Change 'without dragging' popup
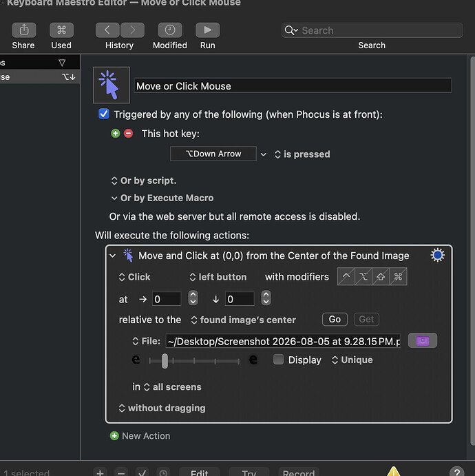Image resolution: width=475 pixels, height=476 pixels. tap(162, 408)
